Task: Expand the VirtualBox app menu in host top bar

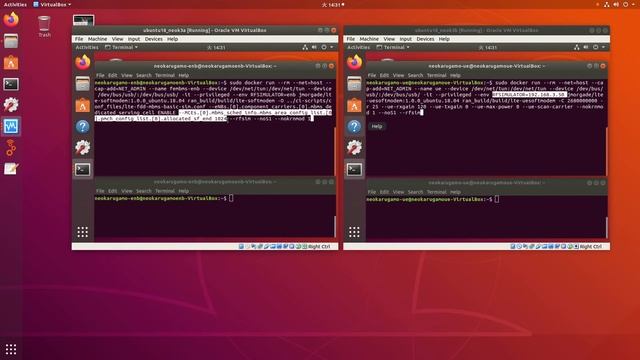Action: [52, 4]
